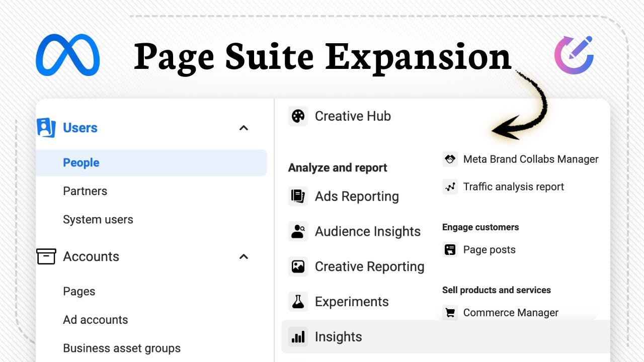
Task: Click the Users section icon
Action: pos(46,128)
